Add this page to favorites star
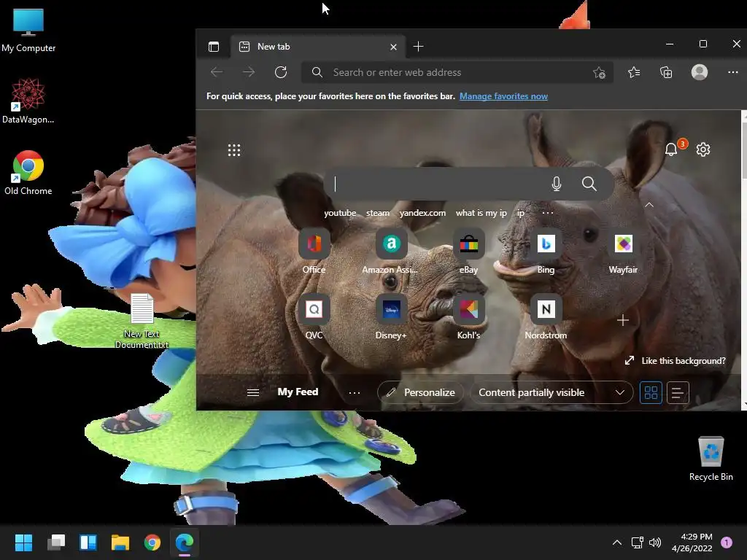The height and width of the screenshot is (560, 747). point(599,72)
